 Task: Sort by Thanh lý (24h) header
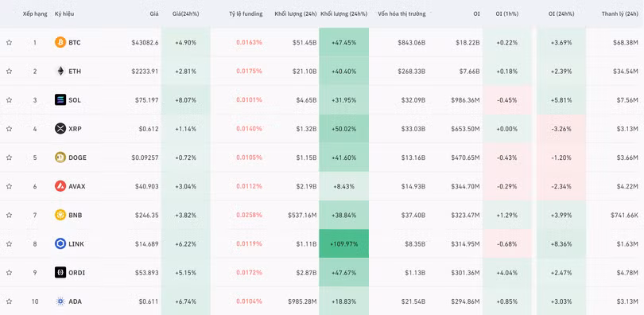pyautogui.click(x=620, y=14)
